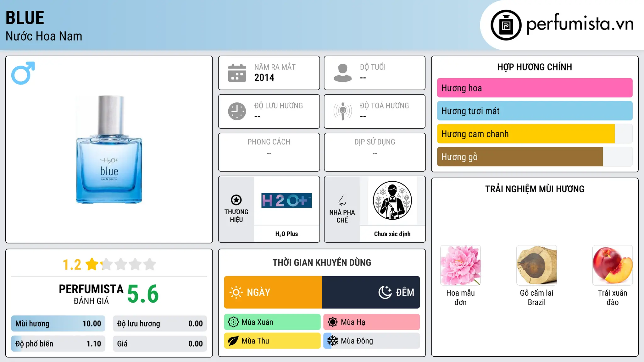Click the Nước Hoa Nam subtitle

44,36
